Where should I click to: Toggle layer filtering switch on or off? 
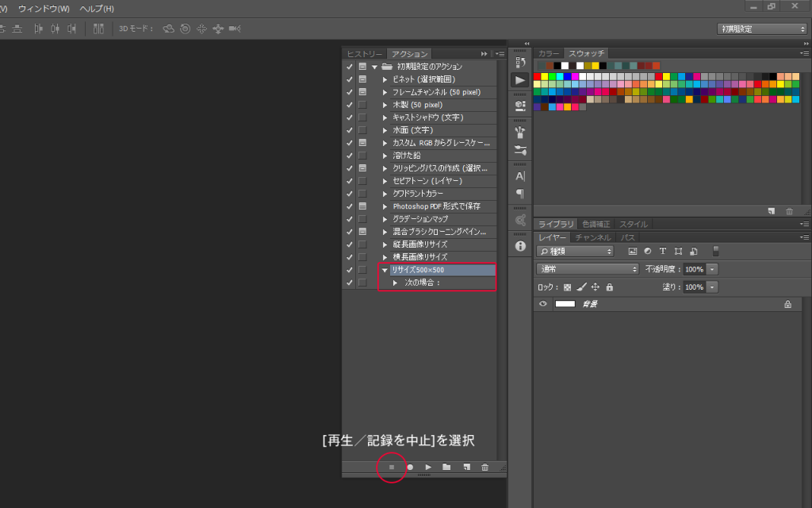pos(716,252)
